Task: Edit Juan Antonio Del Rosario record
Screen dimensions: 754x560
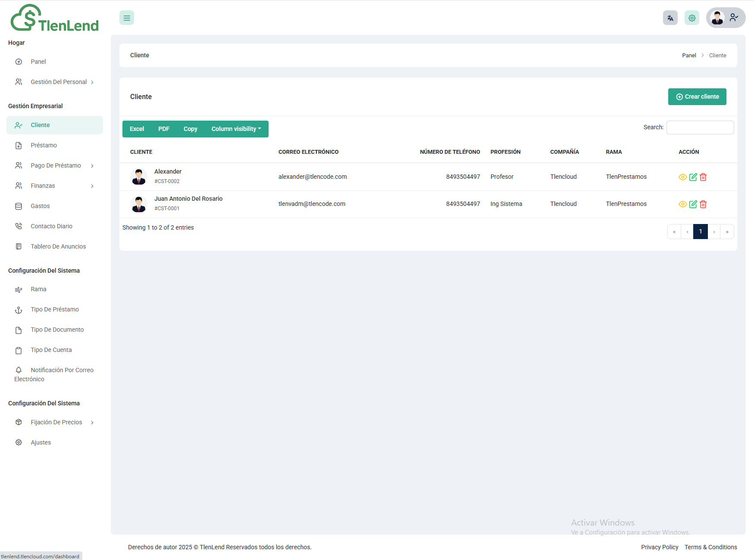Action: tap(693, 204)
